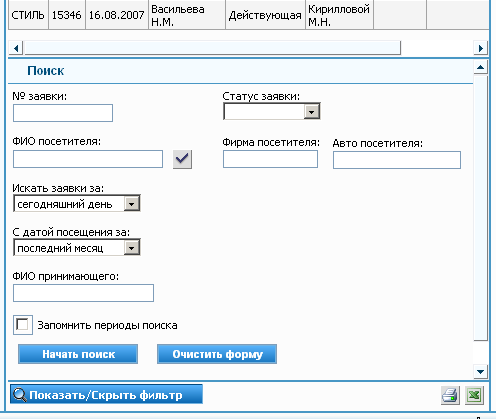The height and width of the screenshot is (419, 496).
Task: Click horizontal scrollbar left arrow
Action: coord(16,48)
